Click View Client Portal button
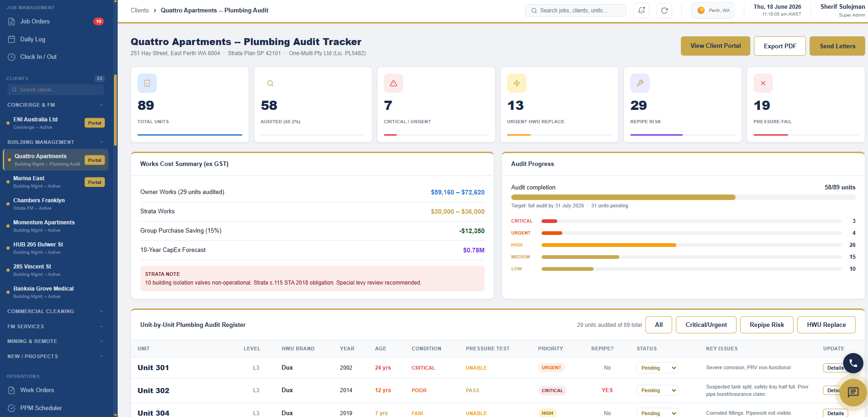 pos(715,46)
